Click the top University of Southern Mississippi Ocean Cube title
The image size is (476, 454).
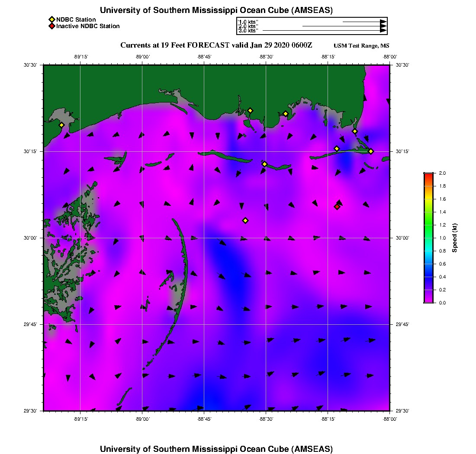(x=216, y=10)
